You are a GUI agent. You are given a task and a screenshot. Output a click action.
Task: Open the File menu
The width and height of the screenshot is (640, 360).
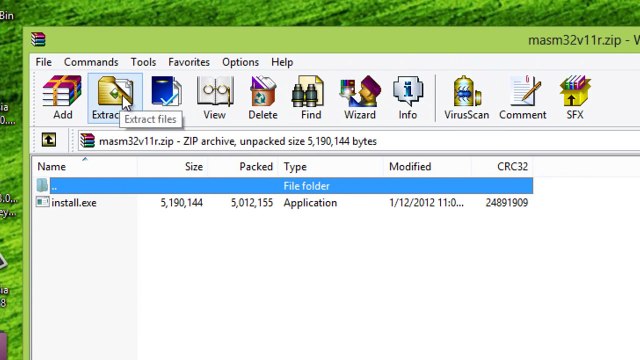[44, 62]
